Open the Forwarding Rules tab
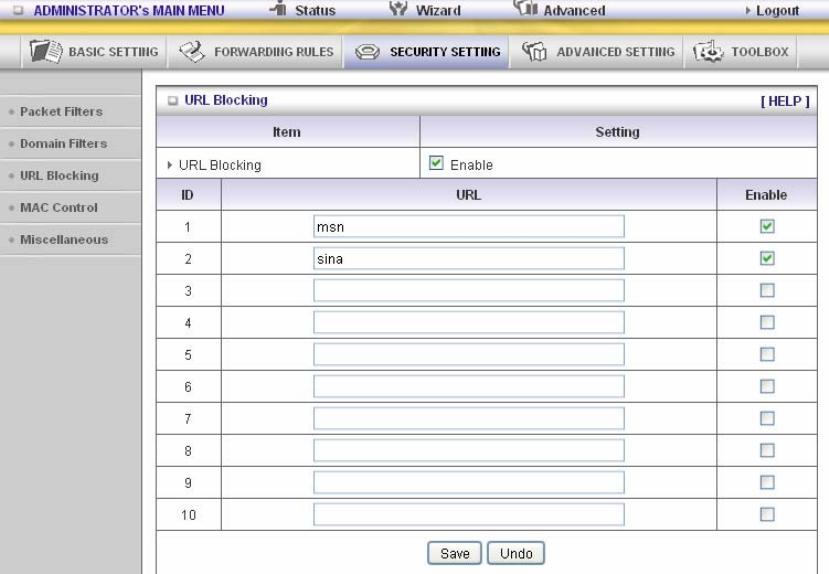 pyautogui.click(x=255, y=52)
